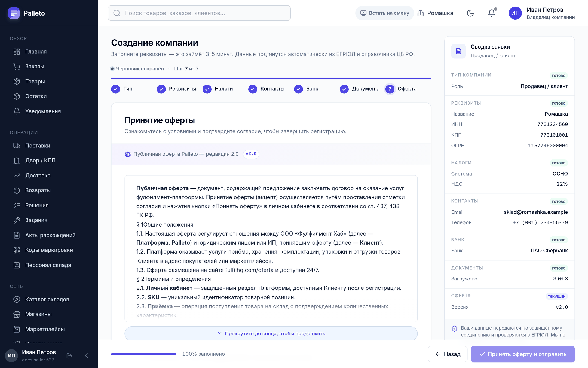Click Принять оферту и отправить
This screenshot has height=368, width=588.
523,354
